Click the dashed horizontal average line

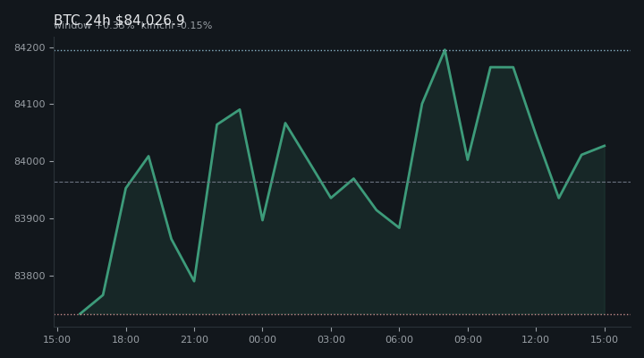(343, 182)
